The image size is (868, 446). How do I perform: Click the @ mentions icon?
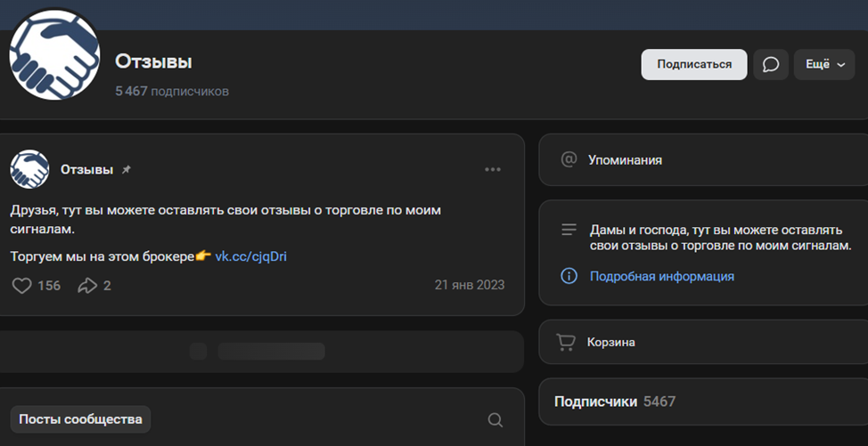[x=569, y=160]
